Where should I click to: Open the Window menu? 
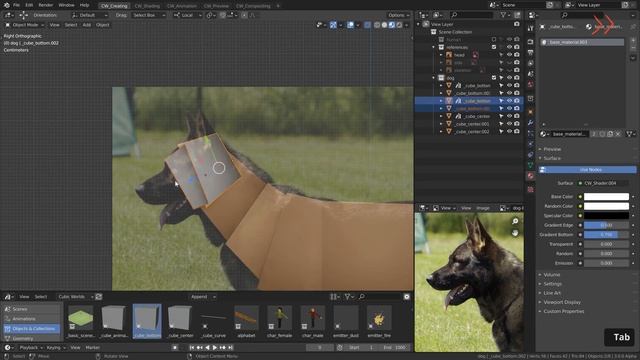pos(66,5)
